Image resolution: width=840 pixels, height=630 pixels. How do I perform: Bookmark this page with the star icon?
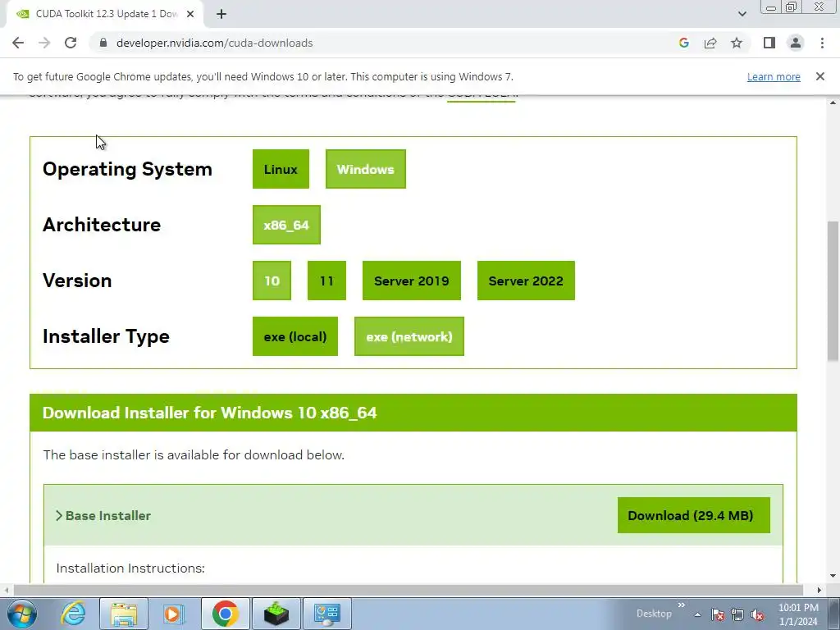click(x=737, y=43)
